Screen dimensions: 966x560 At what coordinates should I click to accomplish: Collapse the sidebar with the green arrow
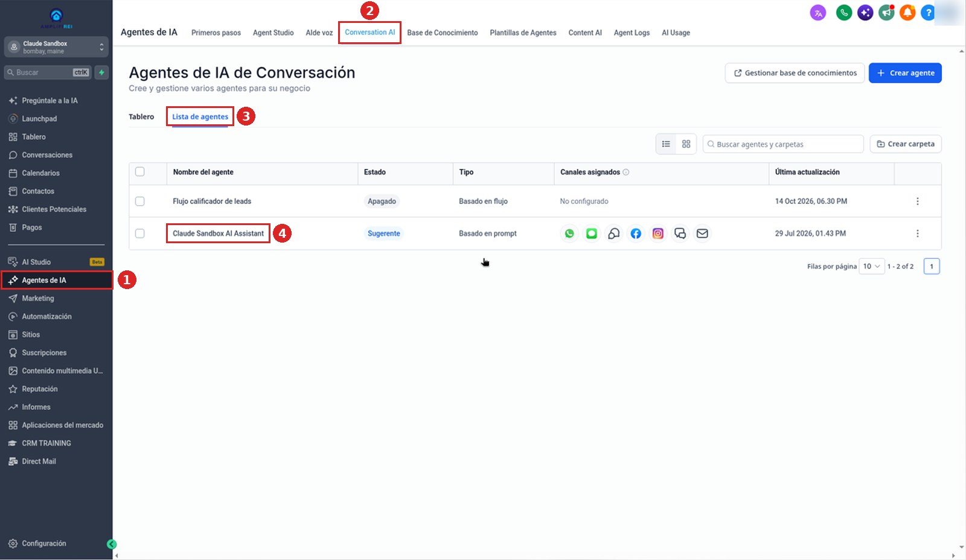[x=112, y=544]
